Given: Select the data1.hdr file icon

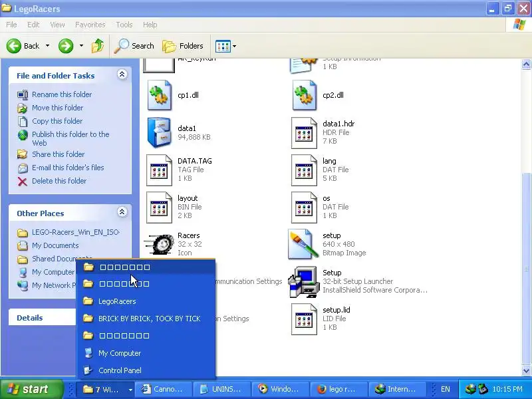Looking at the screenshot, I should point(304,133).
